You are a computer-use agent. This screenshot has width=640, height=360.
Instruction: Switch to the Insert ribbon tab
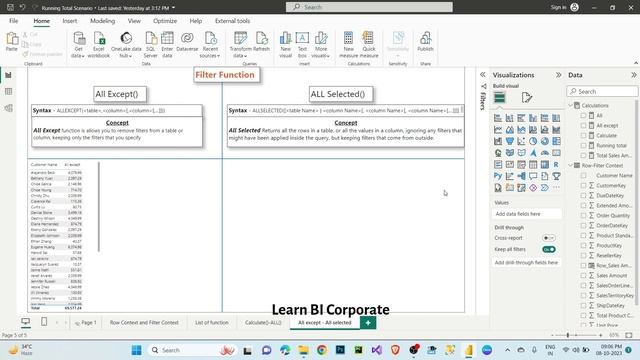pyautogui.click(x=70, y=21)
